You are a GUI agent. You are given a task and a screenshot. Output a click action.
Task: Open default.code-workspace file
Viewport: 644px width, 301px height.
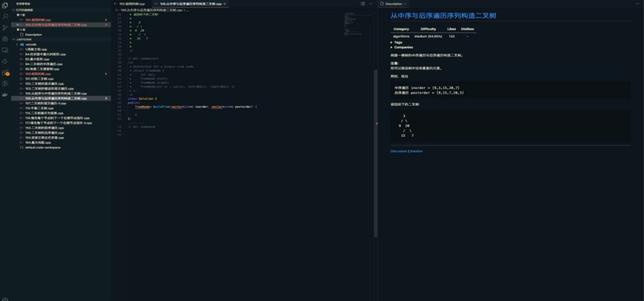click(x=43, y=148)
